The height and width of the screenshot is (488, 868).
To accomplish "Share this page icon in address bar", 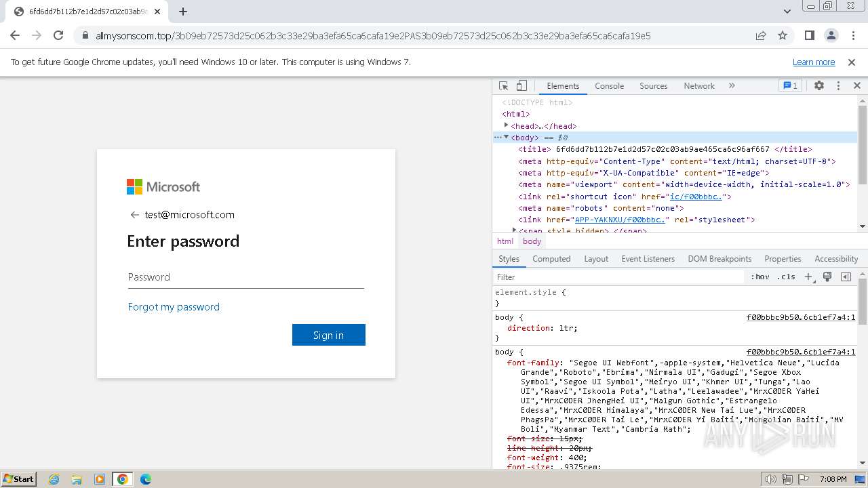I will 761,35.
